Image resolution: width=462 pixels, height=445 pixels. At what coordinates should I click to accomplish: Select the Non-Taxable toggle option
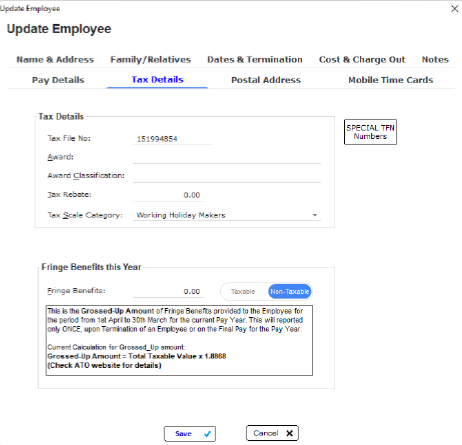click(x=289, y=292)
